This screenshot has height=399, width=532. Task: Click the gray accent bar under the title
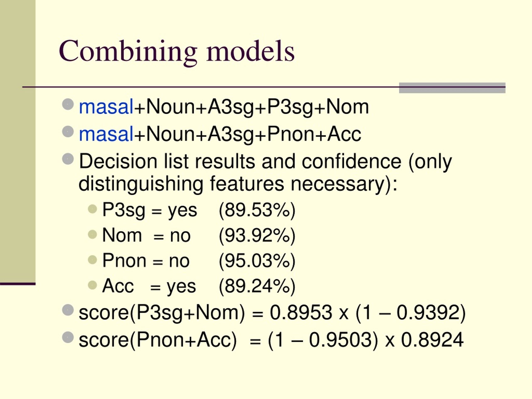(452, 88)
